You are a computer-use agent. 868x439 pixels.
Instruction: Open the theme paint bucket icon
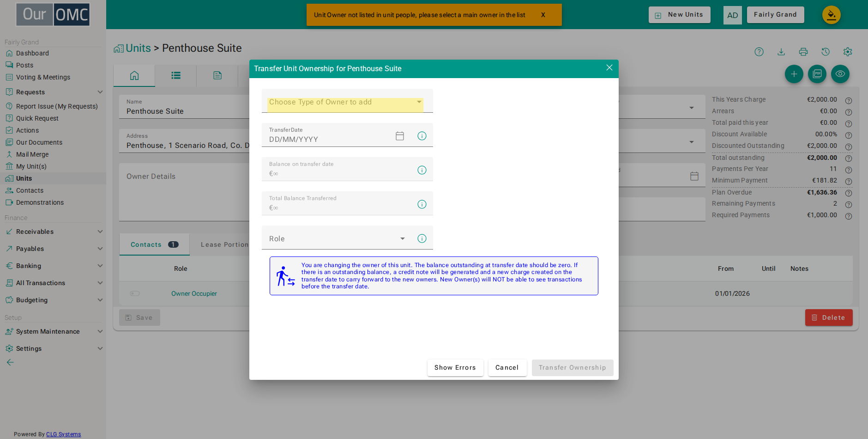tap(832, 15)
